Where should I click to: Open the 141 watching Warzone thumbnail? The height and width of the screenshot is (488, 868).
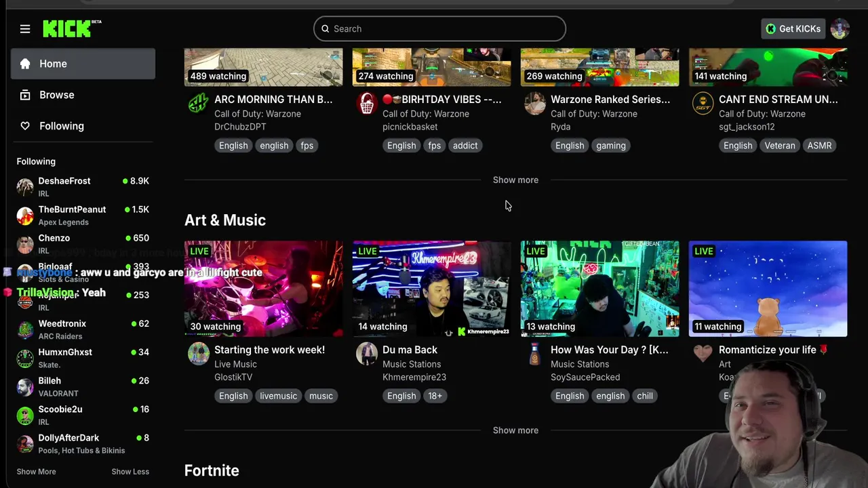(x=768, y=67)
